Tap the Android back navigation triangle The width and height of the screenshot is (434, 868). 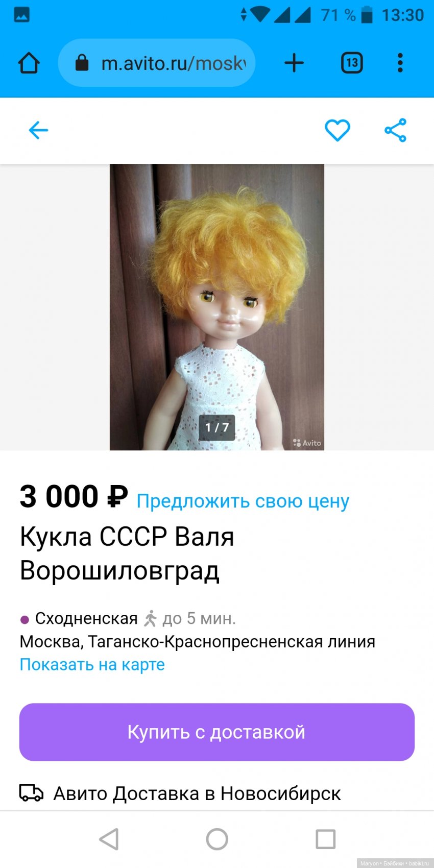click(109, 839)
